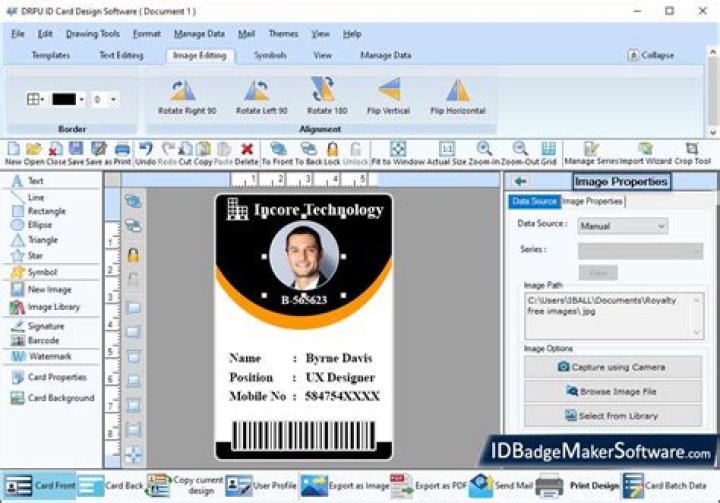Open the Series dropdown

tap(640, 251)
